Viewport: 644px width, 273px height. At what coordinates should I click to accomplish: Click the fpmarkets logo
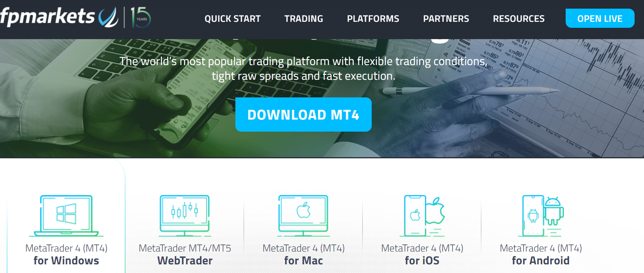coord(59,17)
